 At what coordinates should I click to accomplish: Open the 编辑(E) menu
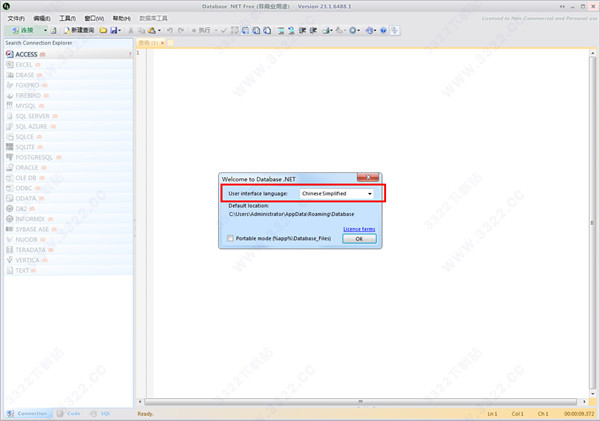tap(42, 18)
